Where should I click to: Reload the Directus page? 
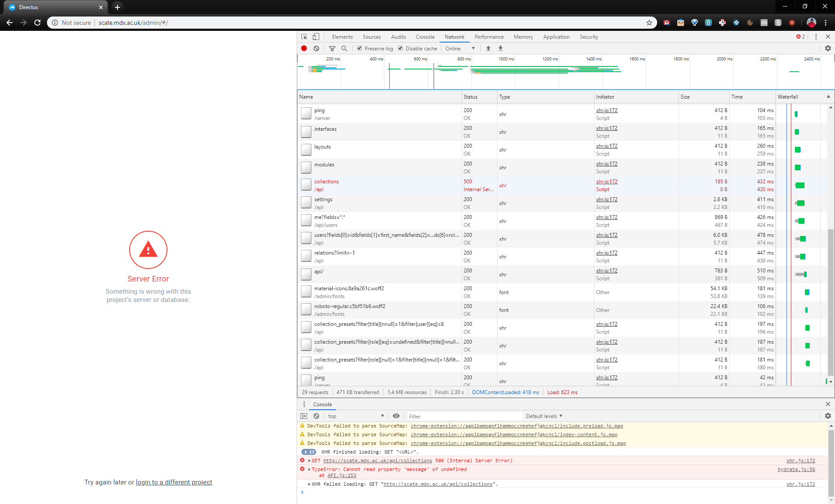(x=37, y=23)
